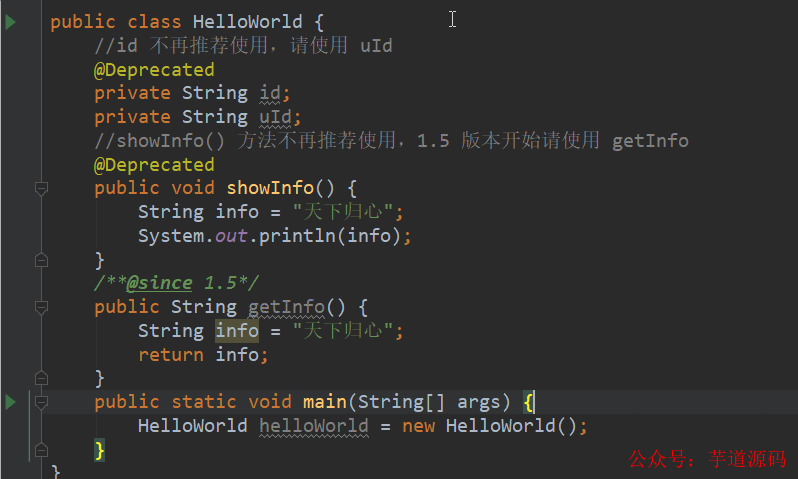Click the out field in System.out.println
Screen dimensions: 798x479
[x=231, y=236]
